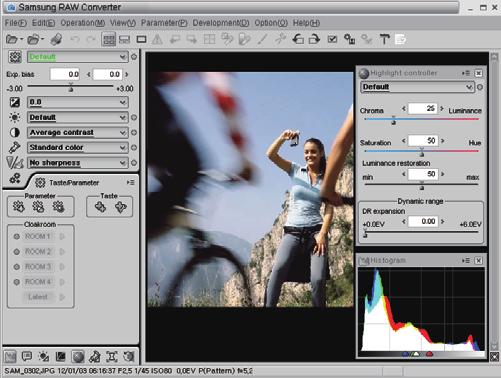
Task: Click the Saturation value field showing 50
Action: click(x=423, y=140)
